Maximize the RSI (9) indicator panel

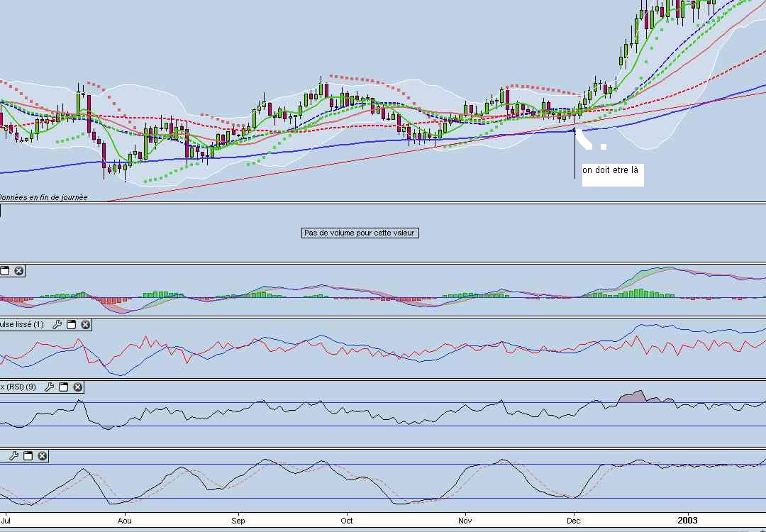tap(63, 387)
